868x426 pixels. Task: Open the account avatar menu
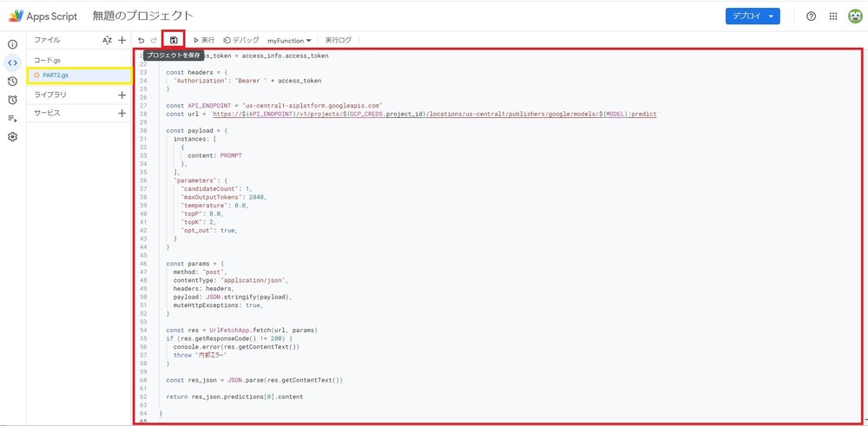coord(855,16)
